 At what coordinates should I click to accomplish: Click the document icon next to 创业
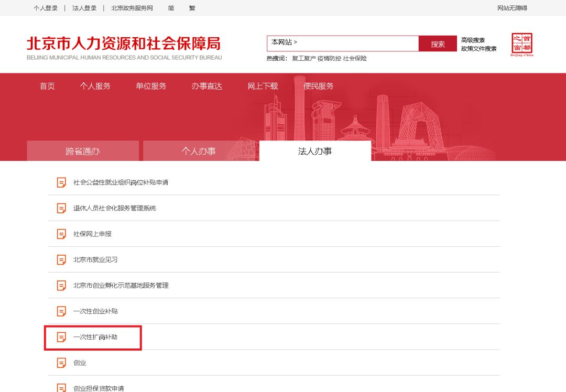tap(61, 363)
